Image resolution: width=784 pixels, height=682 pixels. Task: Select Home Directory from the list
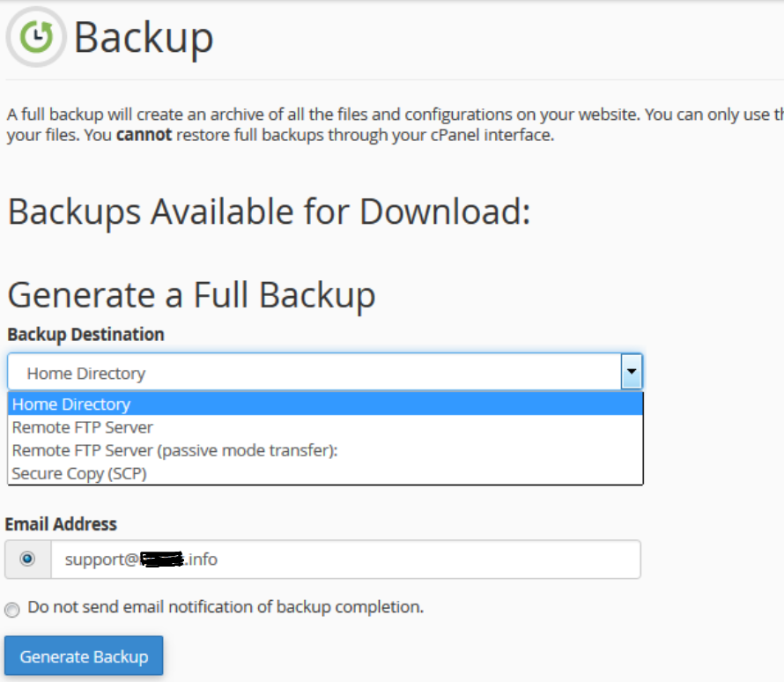pos(325,404)
